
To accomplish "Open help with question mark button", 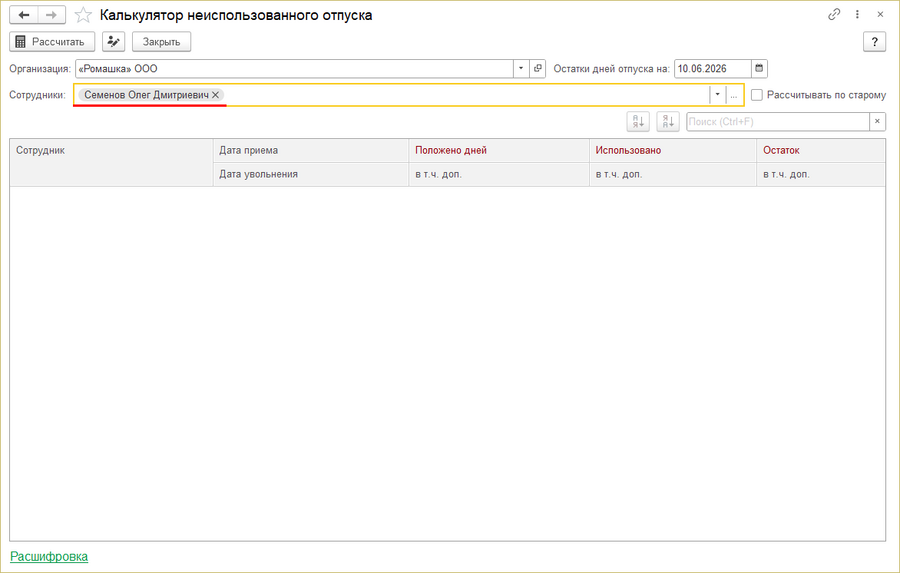I will pyautogui.click(x=874, y=42).
